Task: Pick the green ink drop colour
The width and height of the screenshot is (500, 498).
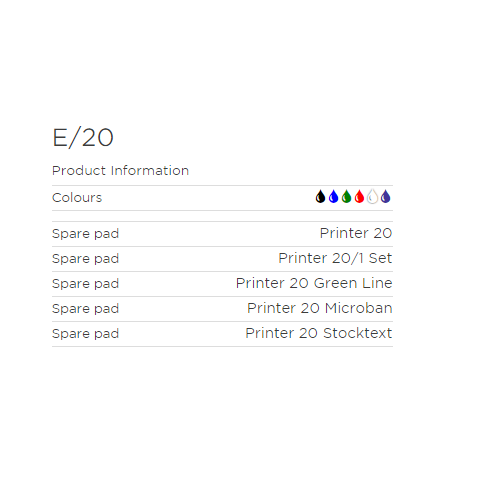Action: pos(346,196)
